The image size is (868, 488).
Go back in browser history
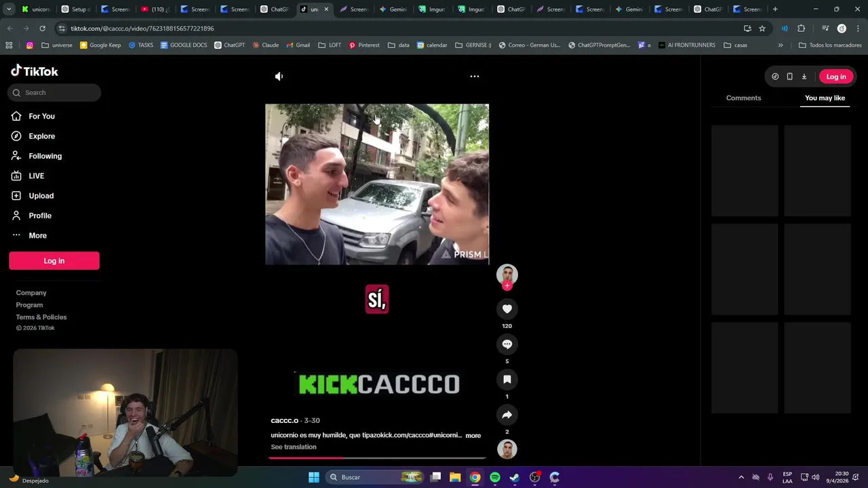[9, 28]
